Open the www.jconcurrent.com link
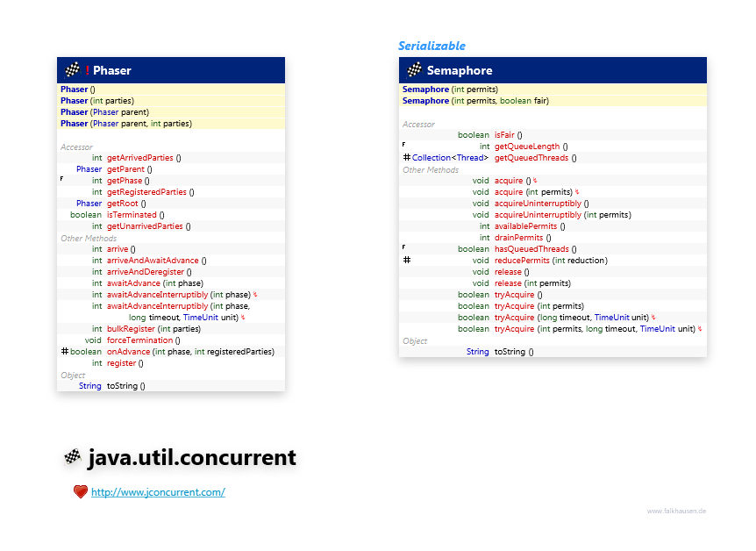756x551 pixels. [x=158, y=492]
